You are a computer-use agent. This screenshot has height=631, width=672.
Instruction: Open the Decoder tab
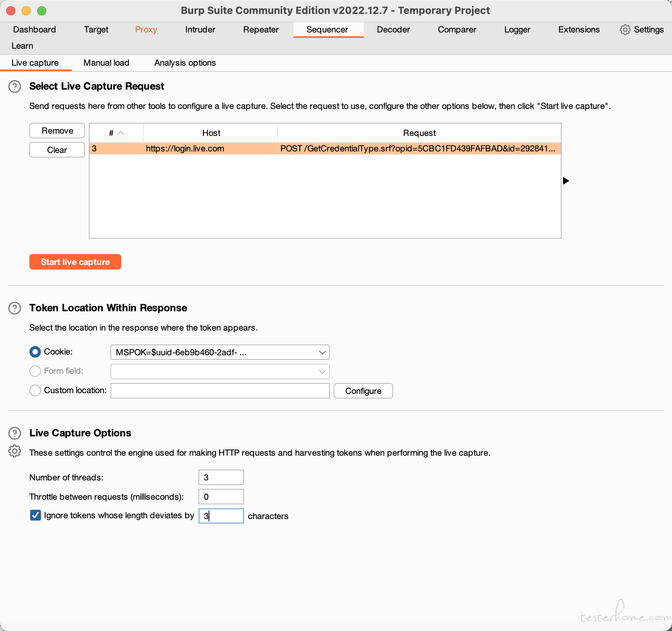(x=393, y=30)
